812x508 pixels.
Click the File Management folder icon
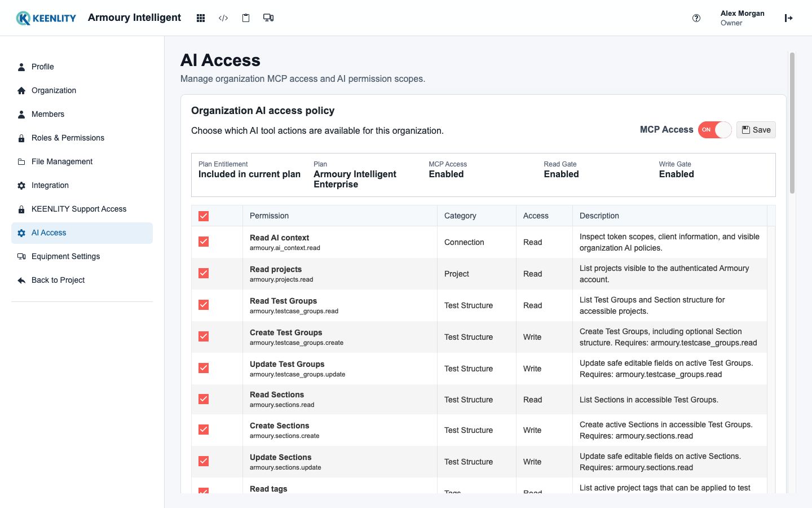point(21,161)
